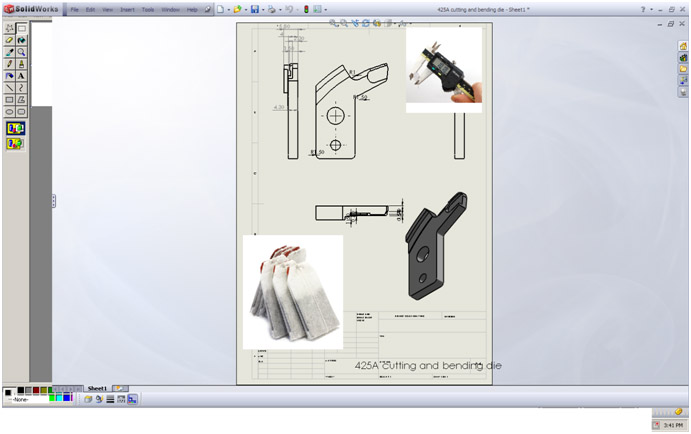Select the Text tool marked A
Viewport: 691px width, 434px height.
[x=21, y=76]
